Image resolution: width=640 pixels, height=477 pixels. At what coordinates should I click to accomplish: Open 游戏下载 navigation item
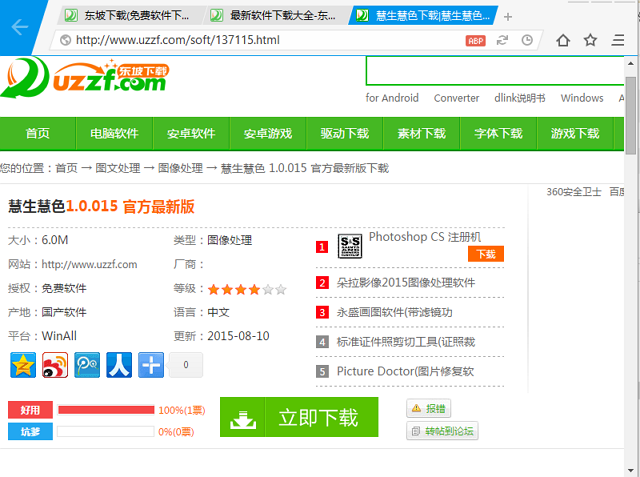[575, 133]
